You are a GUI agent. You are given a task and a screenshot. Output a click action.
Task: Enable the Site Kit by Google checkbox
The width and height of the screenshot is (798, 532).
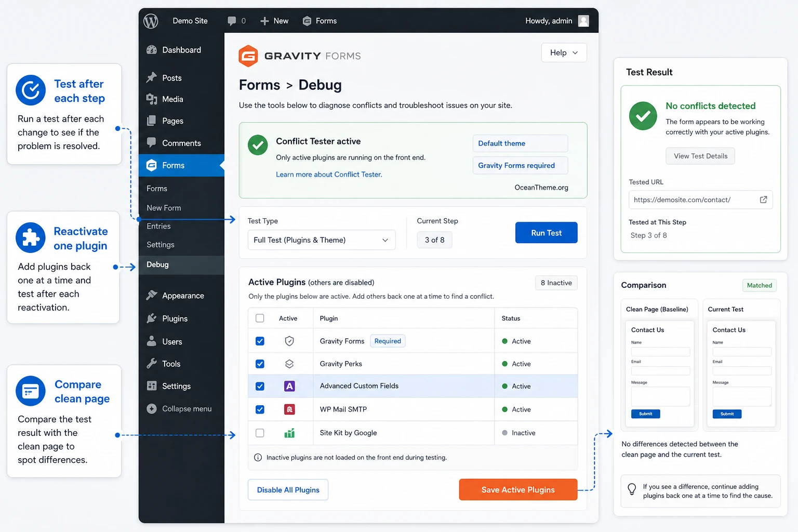pos(260,433)
